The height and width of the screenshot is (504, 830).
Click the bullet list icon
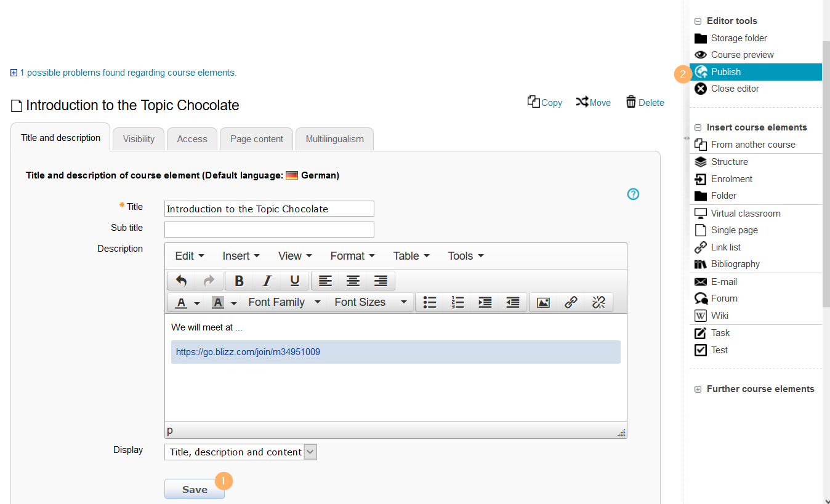pyautogui.click(x=430, y=303)
